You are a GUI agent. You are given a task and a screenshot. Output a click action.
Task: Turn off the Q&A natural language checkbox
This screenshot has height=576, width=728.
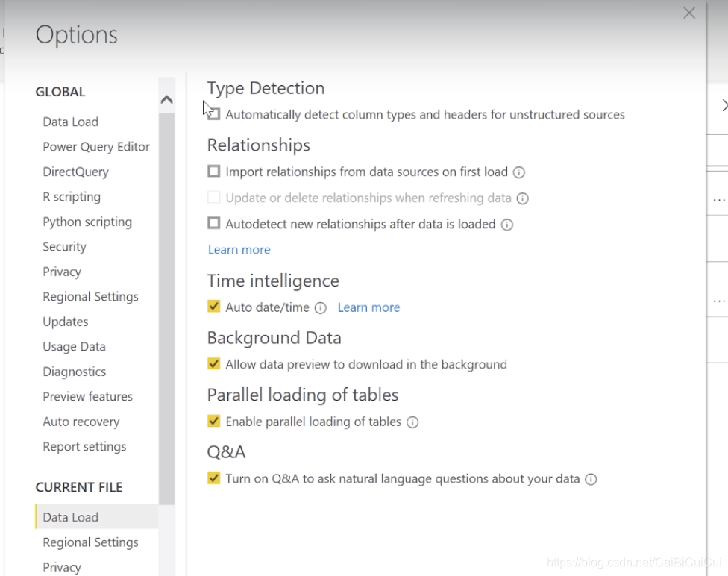tap(213, 478)
